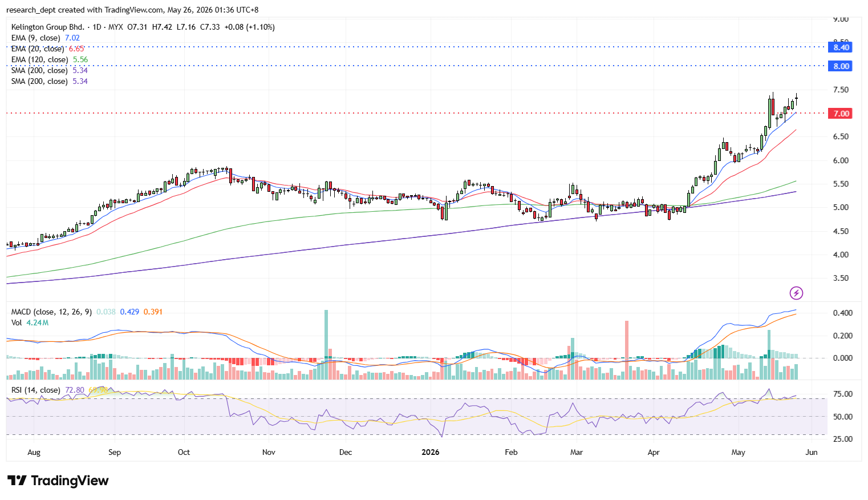Click the 2026 year marker on time axis

pyautogui.click(x=431, y=452)
